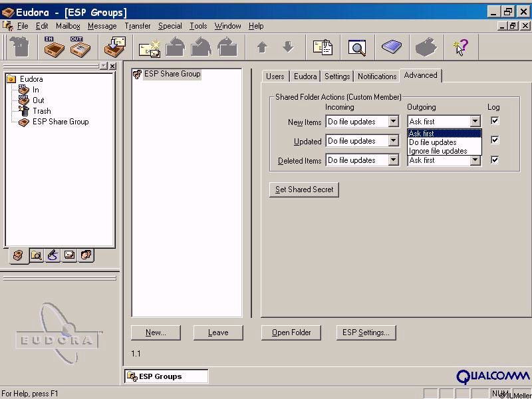This screenshot has width=532, height=399.
Task: Check mail using the toolbar icon
Action: 114,47
